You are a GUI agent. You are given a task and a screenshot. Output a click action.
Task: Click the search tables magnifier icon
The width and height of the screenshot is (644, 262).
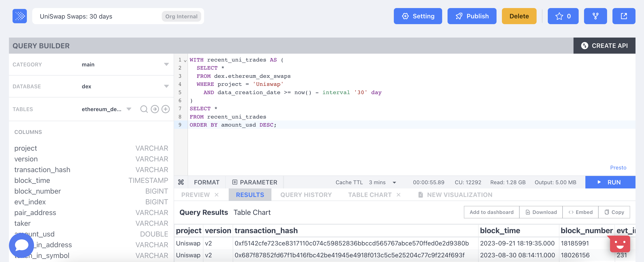pyautogui.click(x=144, y=109)
